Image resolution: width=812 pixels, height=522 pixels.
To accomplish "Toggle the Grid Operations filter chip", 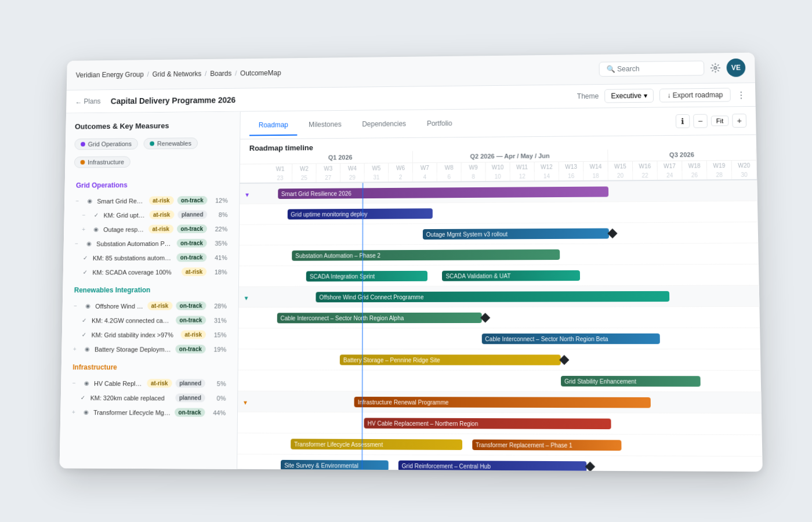I will 106,144.
